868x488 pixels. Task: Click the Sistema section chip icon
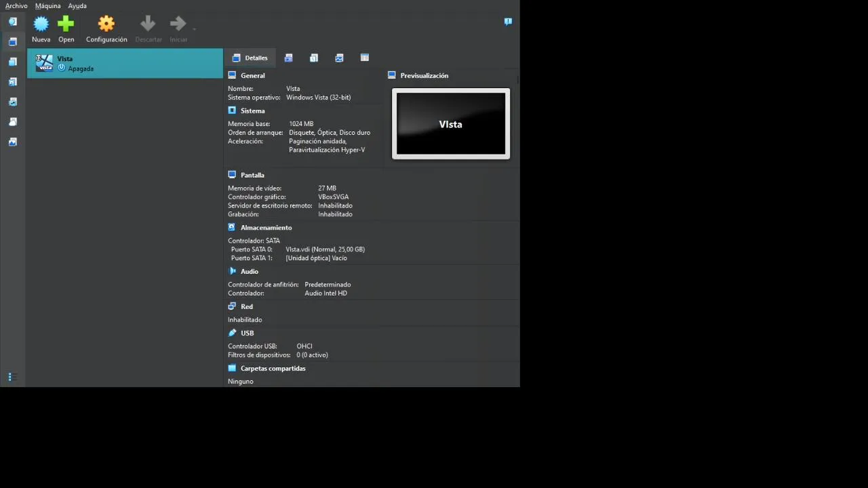232,110
